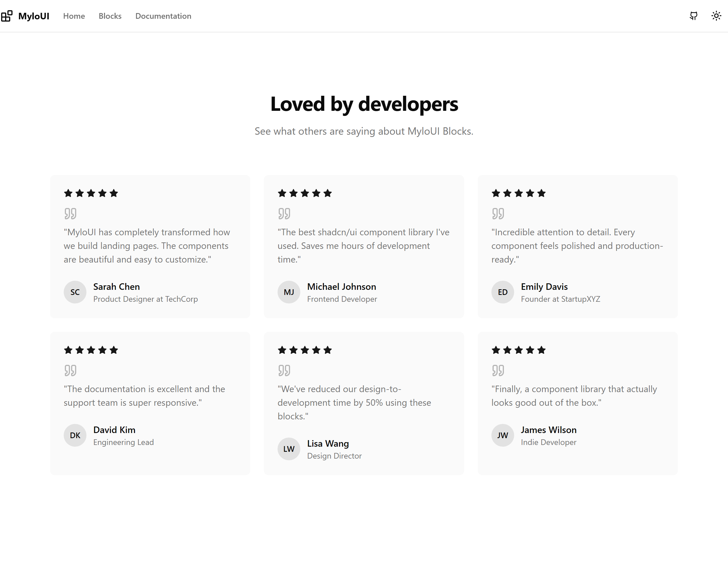Click the name 'Michael Johnson'

pos(342,287)
